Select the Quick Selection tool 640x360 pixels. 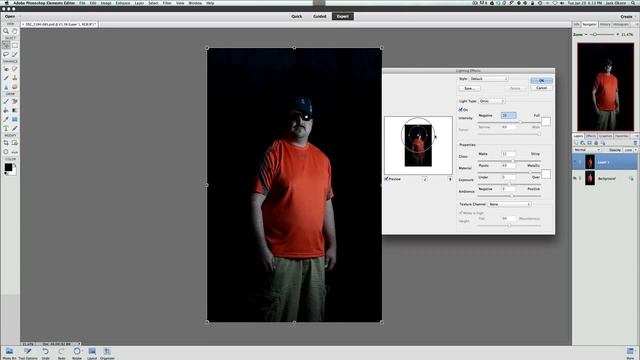[x=15, y=54]
